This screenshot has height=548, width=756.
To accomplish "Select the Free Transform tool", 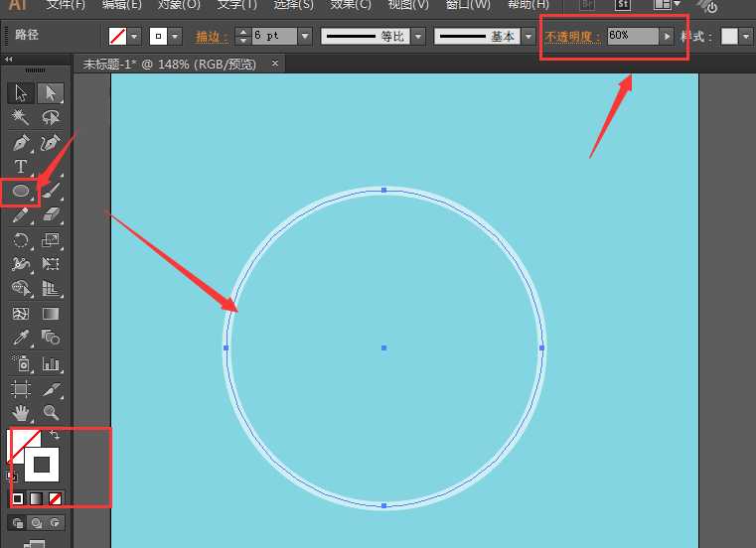I will (x=50, y=264).
